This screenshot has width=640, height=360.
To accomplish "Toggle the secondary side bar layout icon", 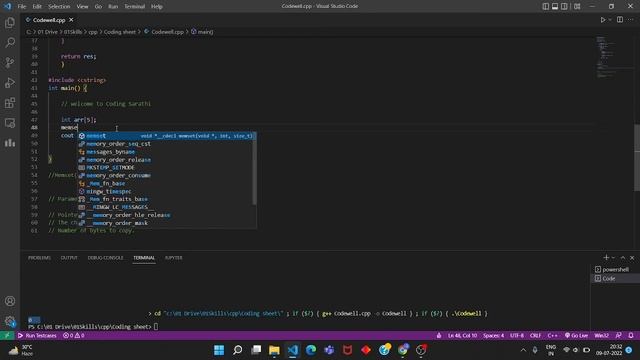I will (564, 6).
